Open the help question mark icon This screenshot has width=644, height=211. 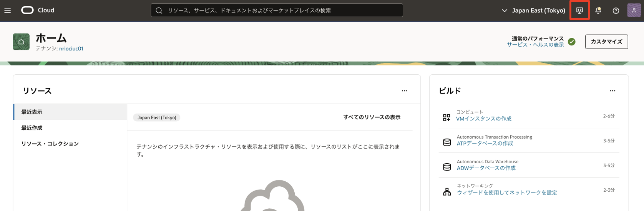click(616, 10)
